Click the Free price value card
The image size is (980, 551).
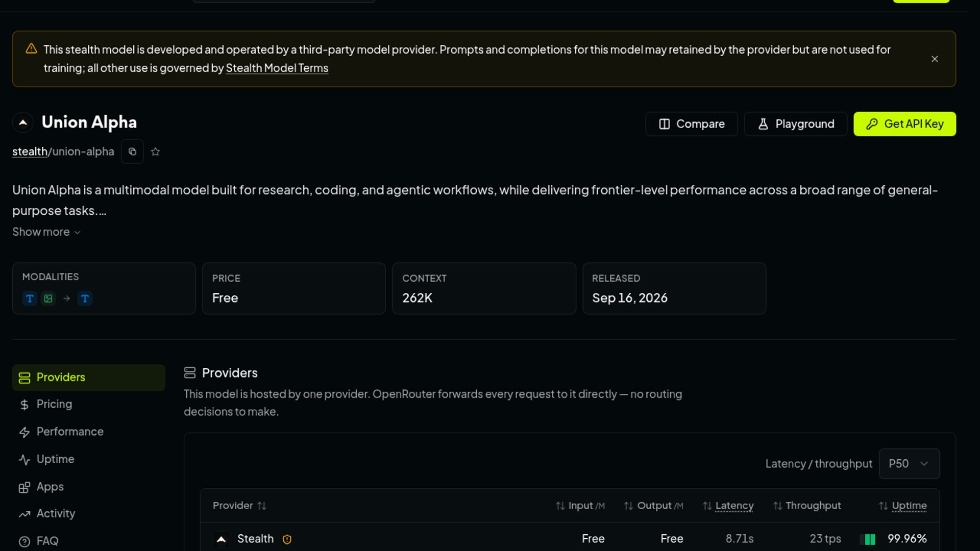pyautogui.click(x=294, y=289)
